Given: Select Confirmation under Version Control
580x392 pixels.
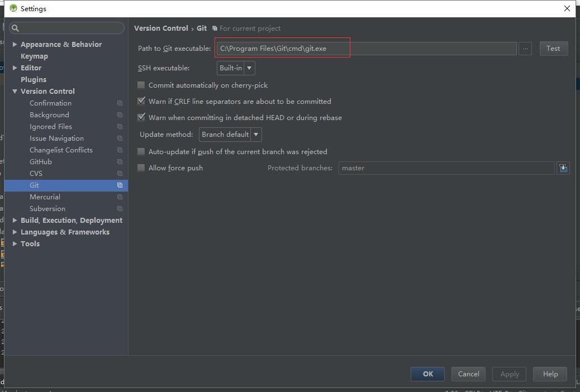Looking at the screenshot, I should [x=51, y=103].
